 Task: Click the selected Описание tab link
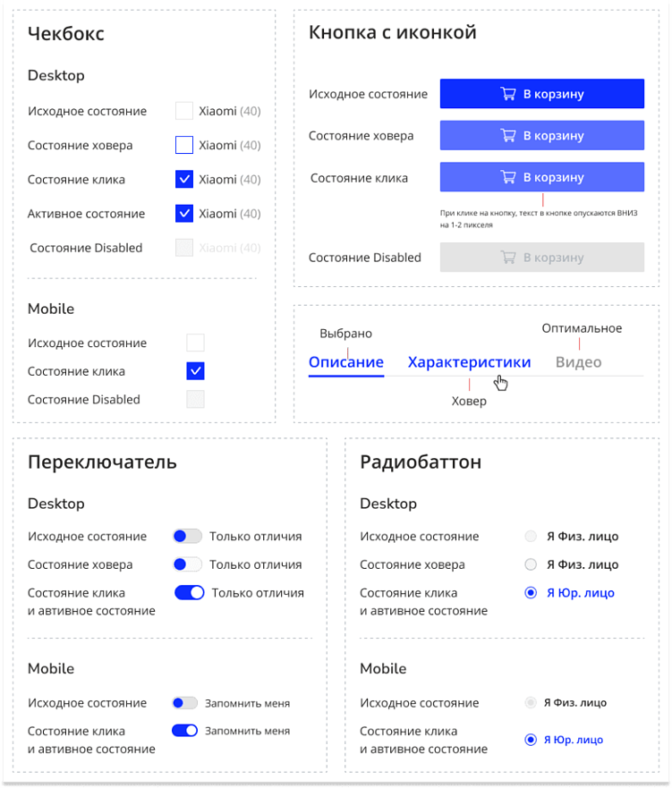tap(346, 361)
